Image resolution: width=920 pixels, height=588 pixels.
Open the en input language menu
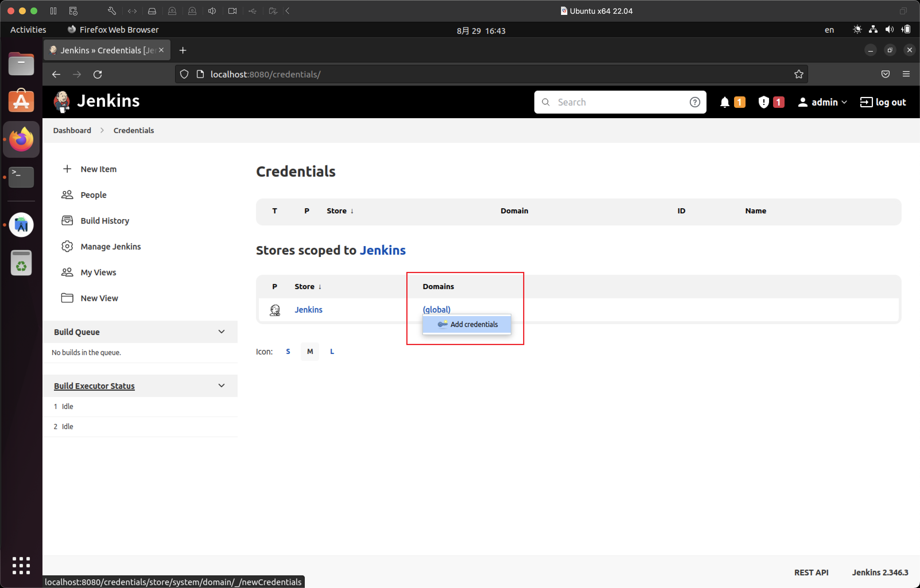click(x=829, y=30)
